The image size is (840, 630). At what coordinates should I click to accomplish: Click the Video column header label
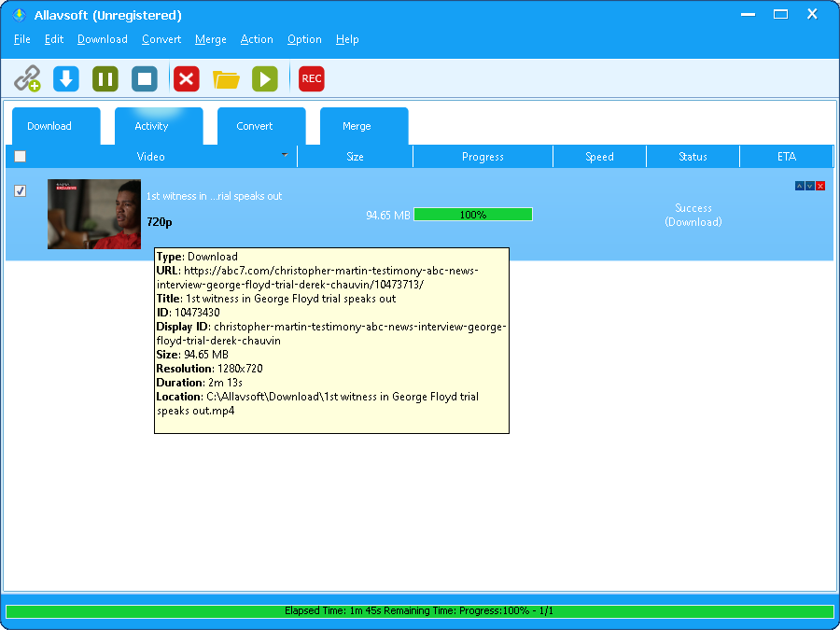150,157
